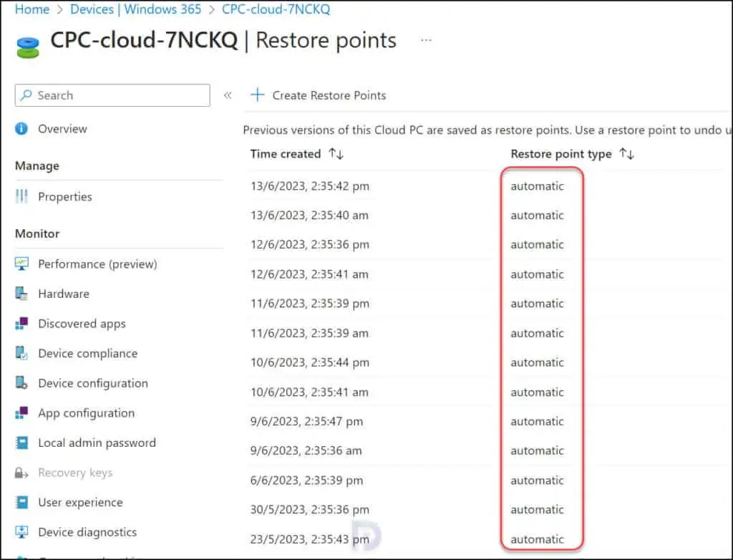Open App configuration
Image resolution: width=733 pixels, height=560 pixels.
(x=87, y=413)
